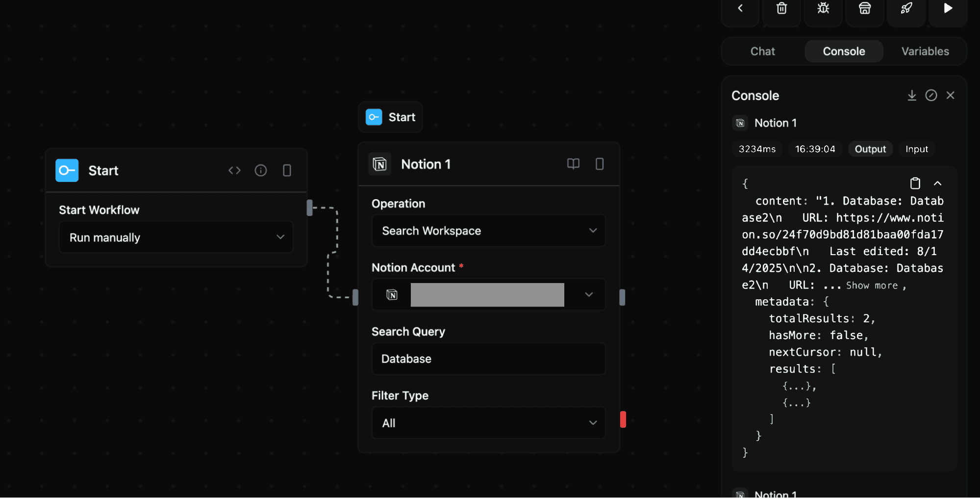Switch to the Input view for Notion 1
Image resolution: width=980 pixels, height=498 pixels.
916,149
